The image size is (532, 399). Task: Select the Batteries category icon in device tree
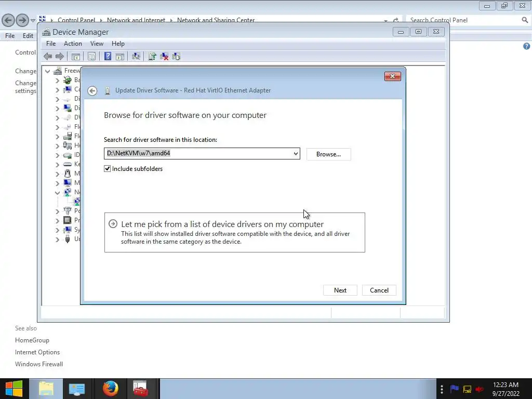68,80
